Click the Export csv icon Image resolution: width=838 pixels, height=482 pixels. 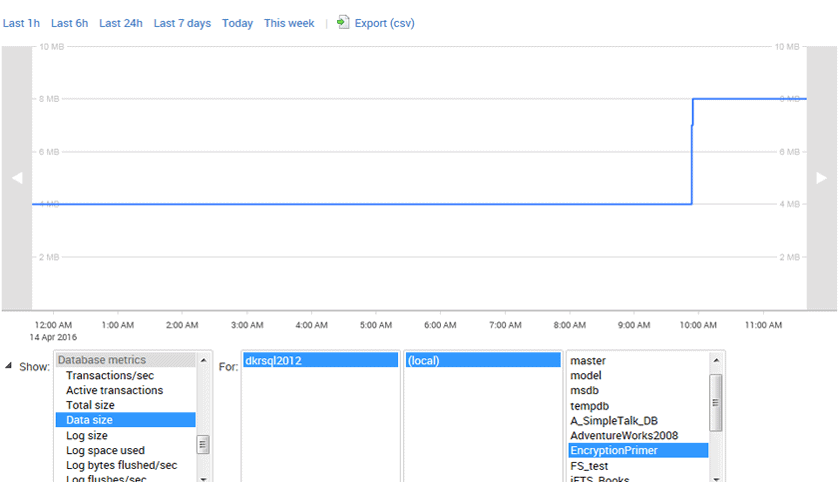tap(343, 22)
